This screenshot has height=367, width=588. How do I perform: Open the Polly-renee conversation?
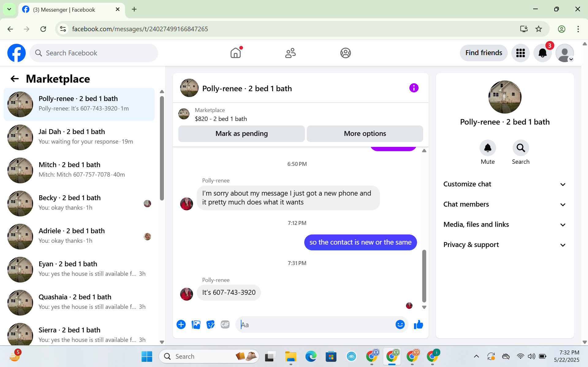79,104
